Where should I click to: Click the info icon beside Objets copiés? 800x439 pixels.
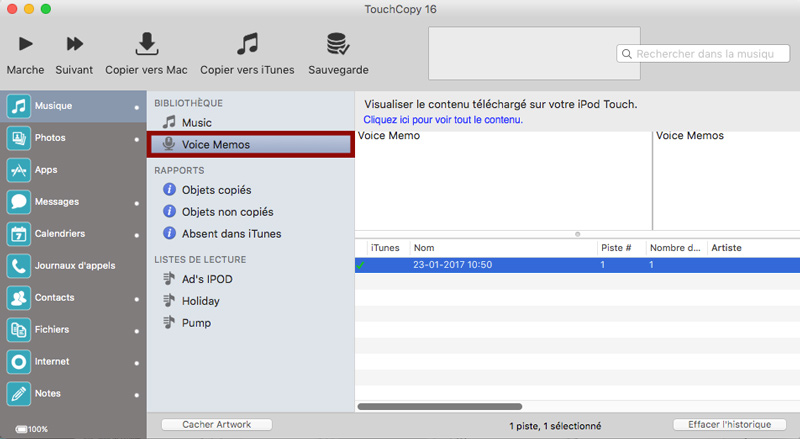169,189
